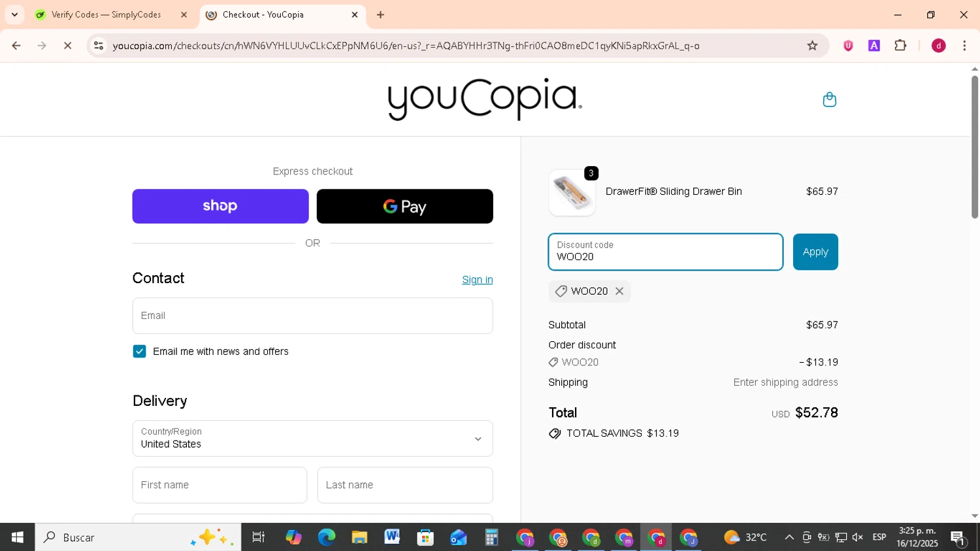Select the Checkout - YouCopia tab
The image size is (980, 551).
263,14
